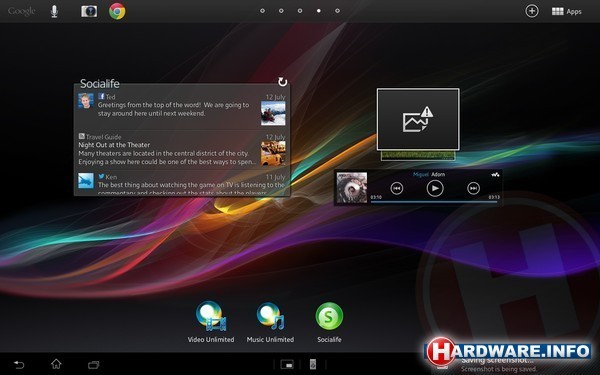Tap the Google voice search microphone
The width and height of the screenshot is (600, 375).
pos(54,11)
